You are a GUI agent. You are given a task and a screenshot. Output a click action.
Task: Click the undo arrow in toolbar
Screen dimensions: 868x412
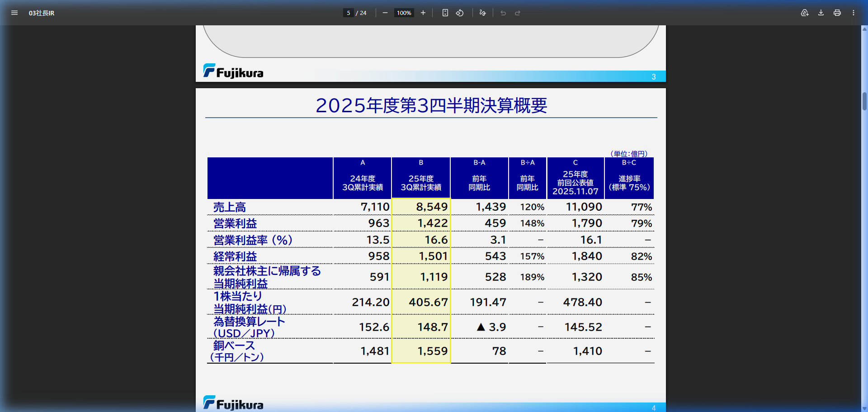tap(503, 13)
